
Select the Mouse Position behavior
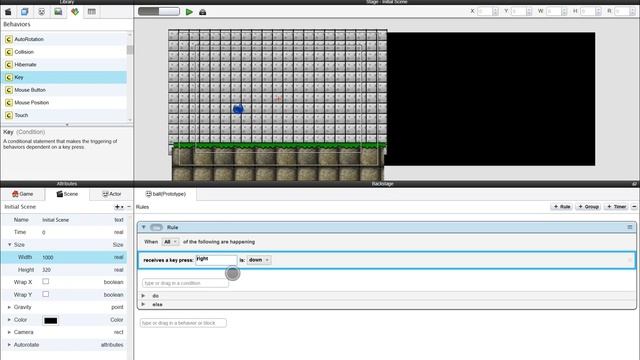(64, 102)
